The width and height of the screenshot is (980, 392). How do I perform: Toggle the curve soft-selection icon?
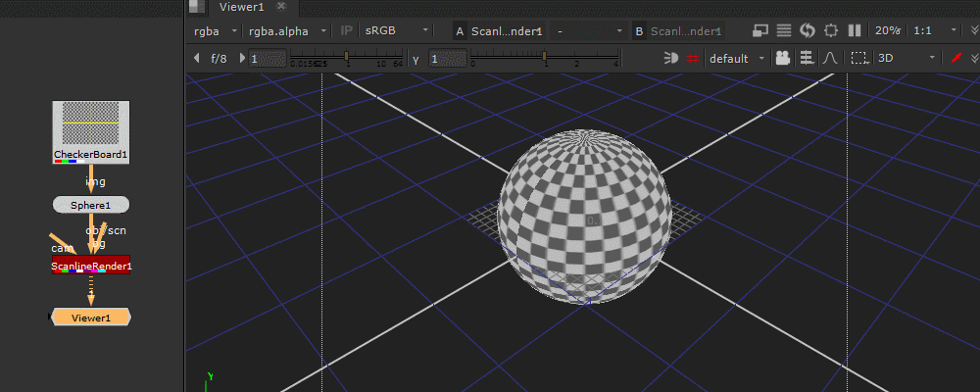click(x=830, y=58)
